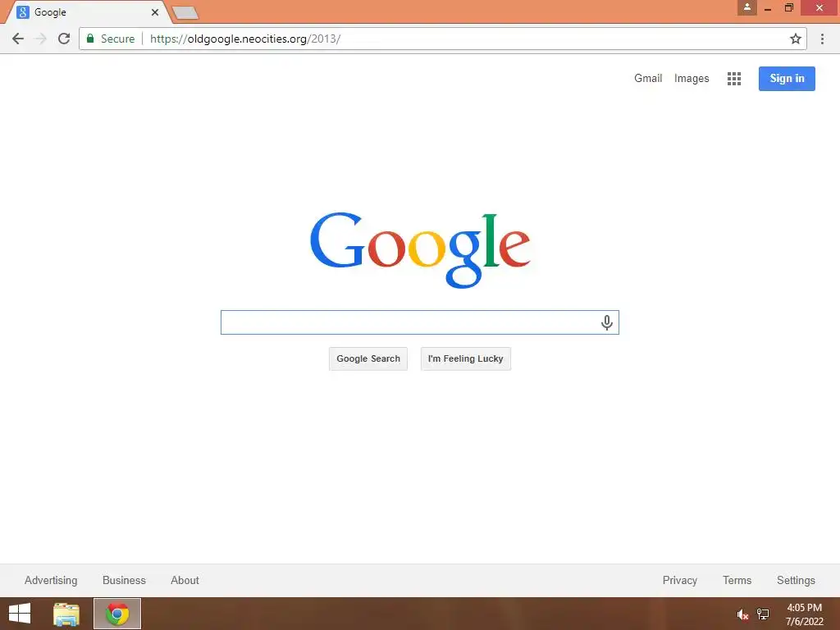
Task: Minimize the Chrome window
Action: coord(768,8)
